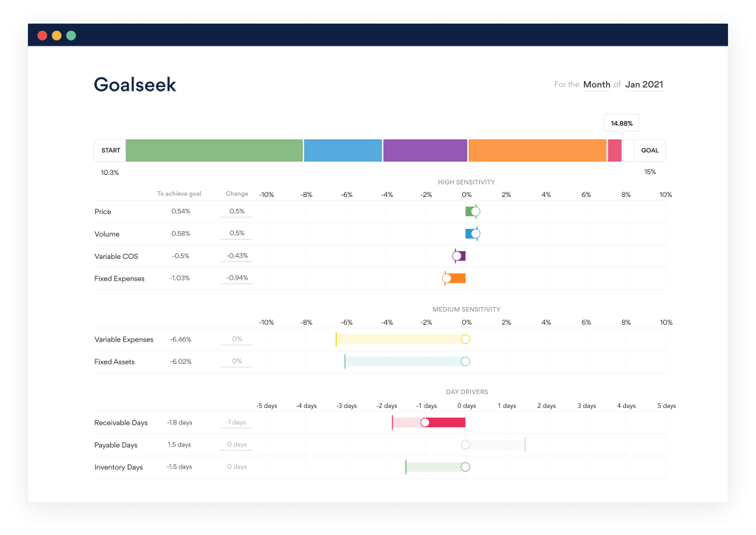
Task: Edit Fixed Assets change field 0%
Action: coord(237,362)
